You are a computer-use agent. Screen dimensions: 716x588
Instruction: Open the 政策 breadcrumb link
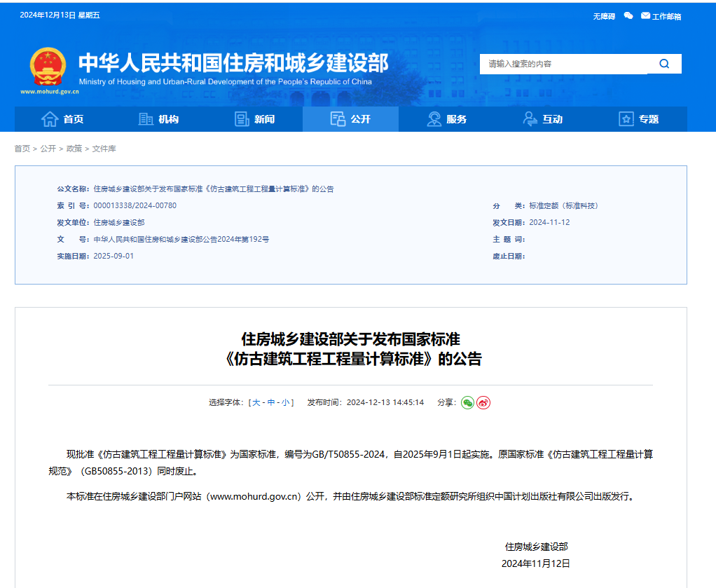coord(73,149)
